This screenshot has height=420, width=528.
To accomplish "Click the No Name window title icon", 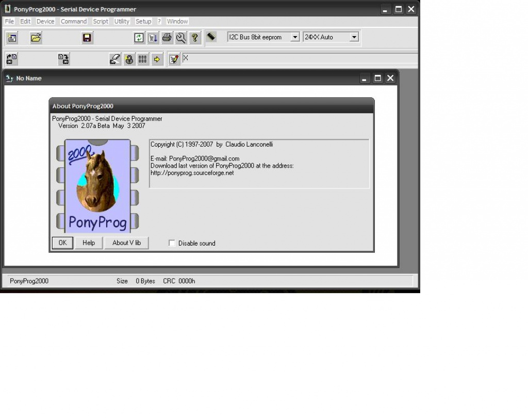I will [9, 78].
